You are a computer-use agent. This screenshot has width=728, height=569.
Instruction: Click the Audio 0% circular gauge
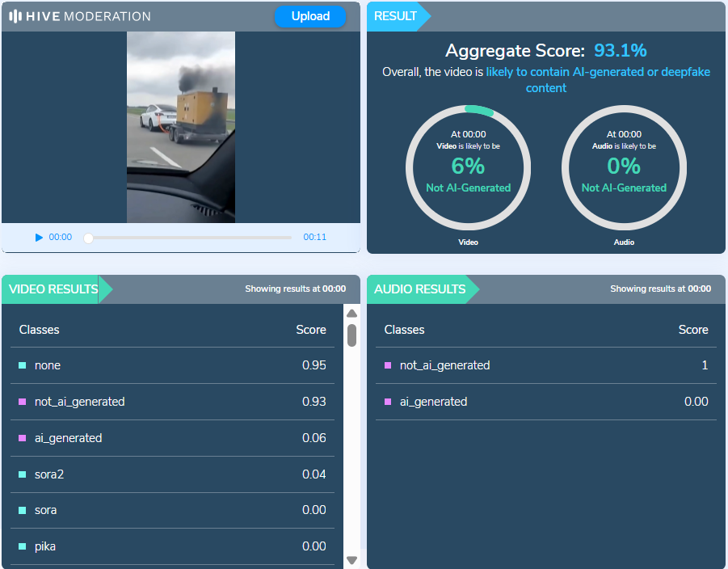624,166
